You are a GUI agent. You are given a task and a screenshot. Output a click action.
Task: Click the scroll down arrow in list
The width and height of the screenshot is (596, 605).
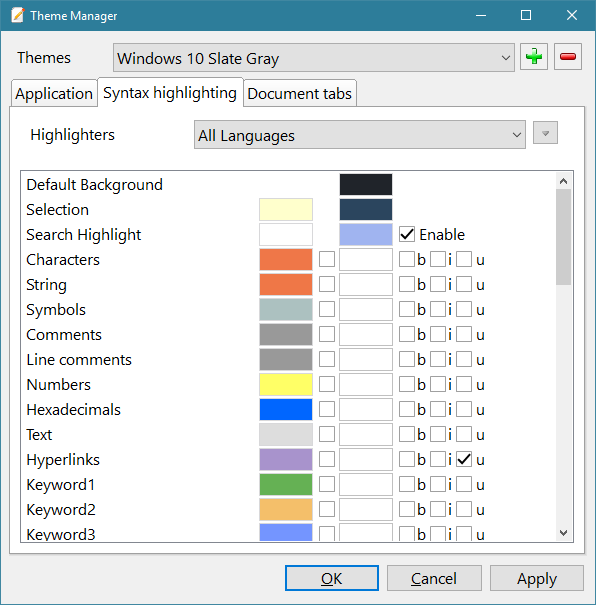[x=564, y=532]
